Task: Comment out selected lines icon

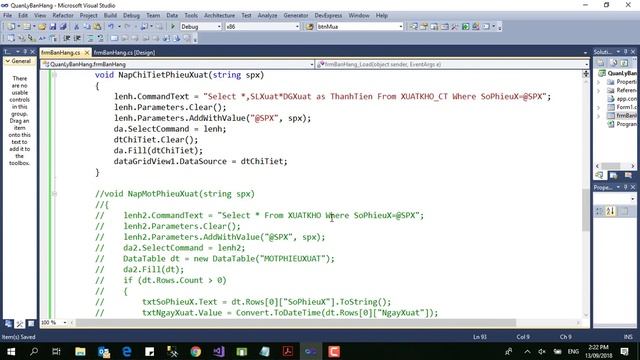Action: tap(90, 38)
